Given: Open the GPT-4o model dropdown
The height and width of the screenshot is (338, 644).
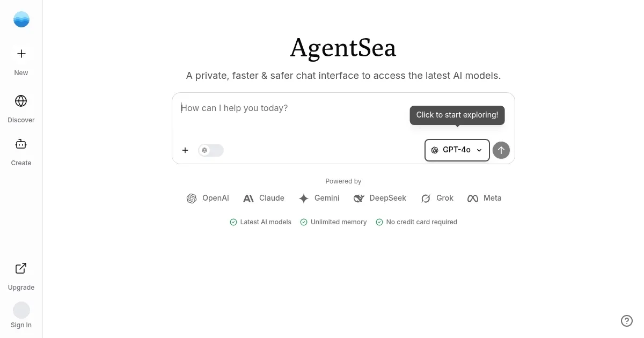Looking at the screenshot, I should (x=457, y=150).
